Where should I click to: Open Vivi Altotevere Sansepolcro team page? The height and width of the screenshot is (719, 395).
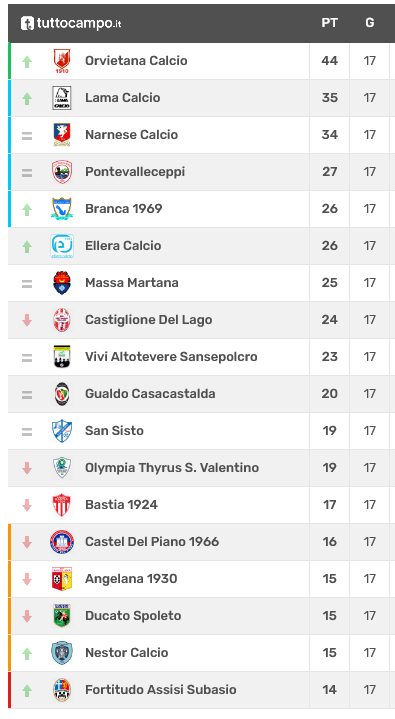coord(171,357)
